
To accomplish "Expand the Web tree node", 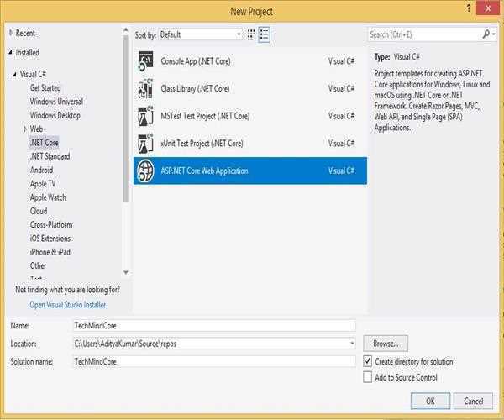I will [25, 129].
